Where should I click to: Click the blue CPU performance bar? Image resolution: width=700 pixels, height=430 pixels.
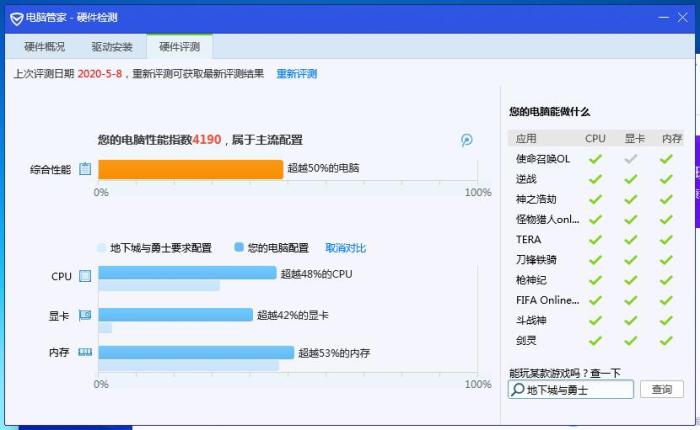[188, 272]
